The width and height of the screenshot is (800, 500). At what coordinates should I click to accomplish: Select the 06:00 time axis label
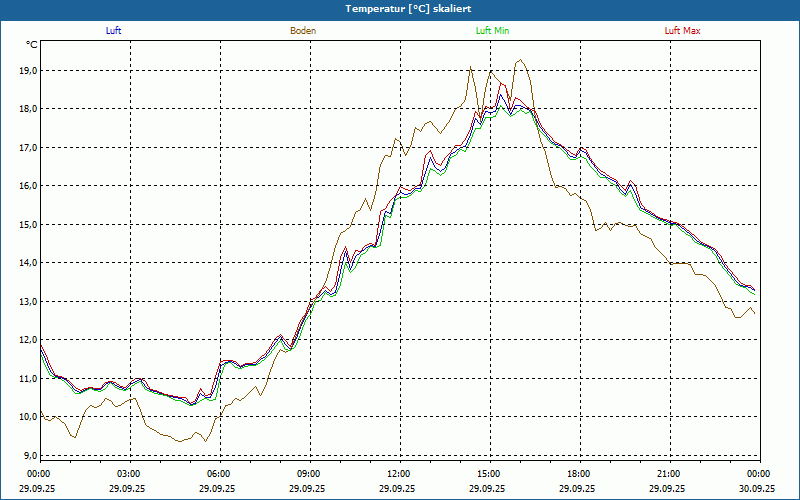219,474
